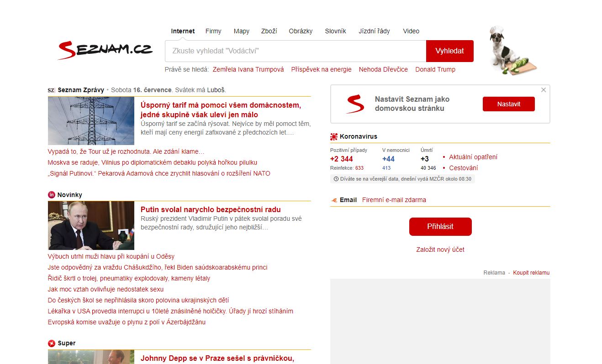Click the Vyhledat search button
The width and height of the screenshot is (602, 364).
pyautogui.click(x=450, y=51)
